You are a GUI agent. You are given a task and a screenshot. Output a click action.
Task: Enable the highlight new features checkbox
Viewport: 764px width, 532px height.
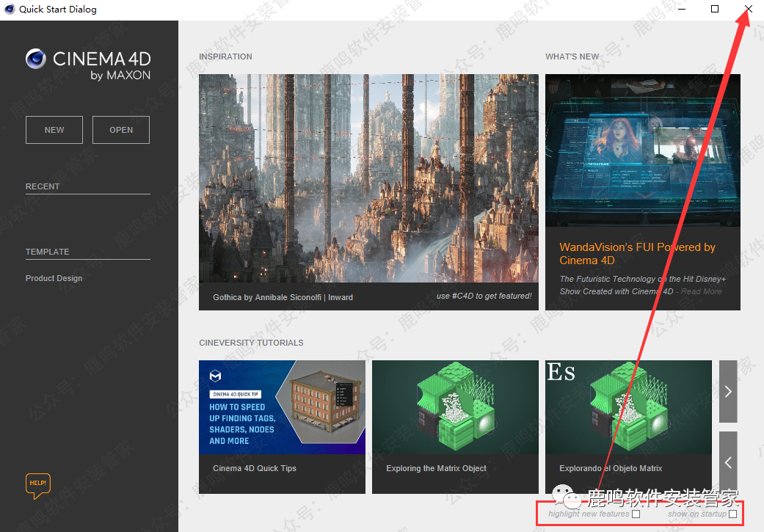point(636,514)
